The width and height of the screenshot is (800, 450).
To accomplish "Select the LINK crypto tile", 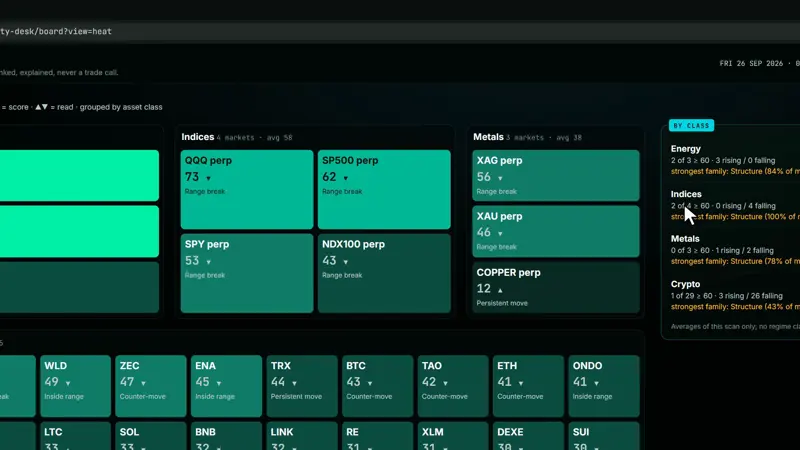I will point(302,436).
